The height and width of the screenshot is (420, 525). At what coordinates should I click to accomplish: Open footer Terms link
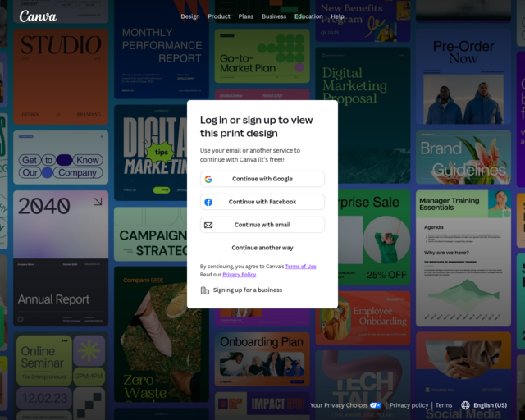point(444,405)
